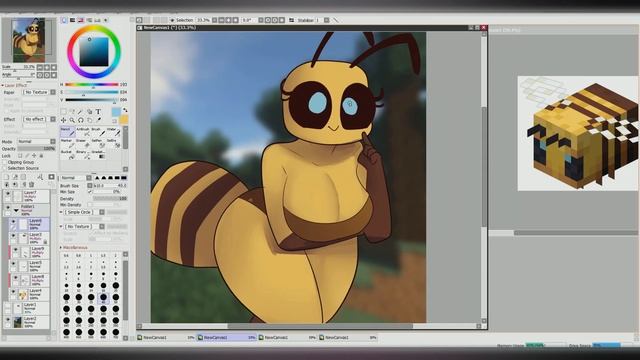Select the Magic Wand tool
Image resolution: width=640 pixels, height=360 pixels.
[81, 111]
